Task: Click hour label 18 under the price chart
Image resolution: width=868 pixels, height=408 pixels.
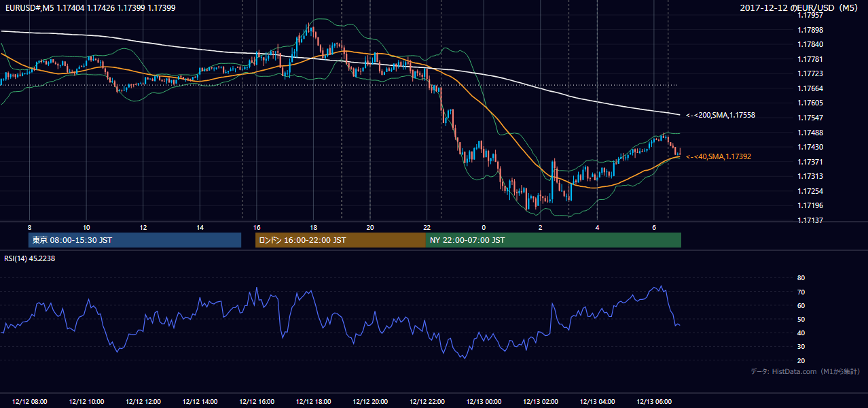Action: click(313, 227)
